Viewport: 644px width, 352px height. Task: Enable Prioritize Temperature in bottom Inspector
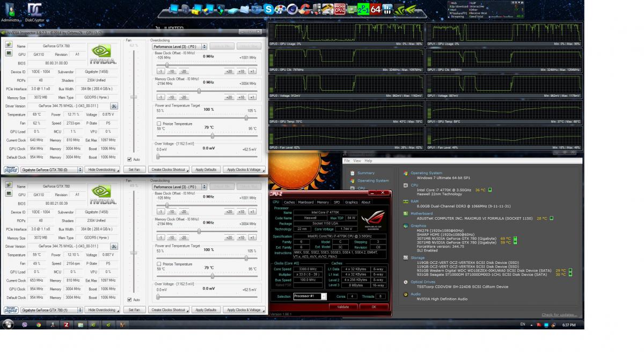(x=159, y=264)
